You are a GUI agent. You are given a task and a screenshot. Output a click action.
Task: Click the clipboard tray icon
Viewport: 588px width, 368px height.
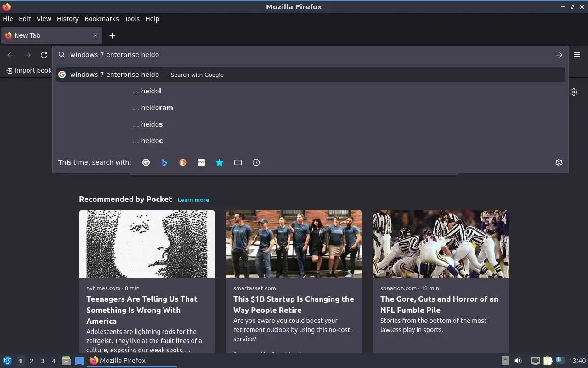[x=548, y=361]
